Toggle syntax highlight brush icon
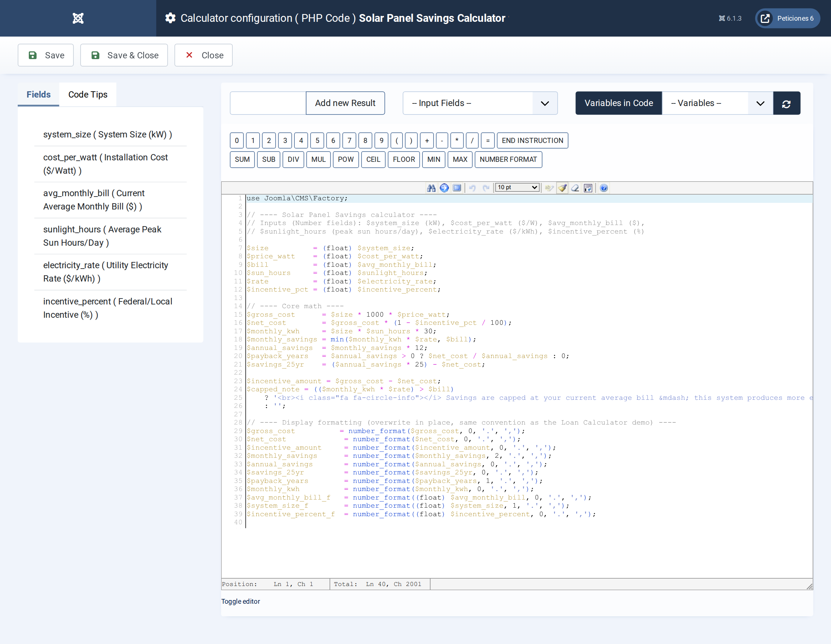This screenshot has width=831, height=644. tap(562, 188)
